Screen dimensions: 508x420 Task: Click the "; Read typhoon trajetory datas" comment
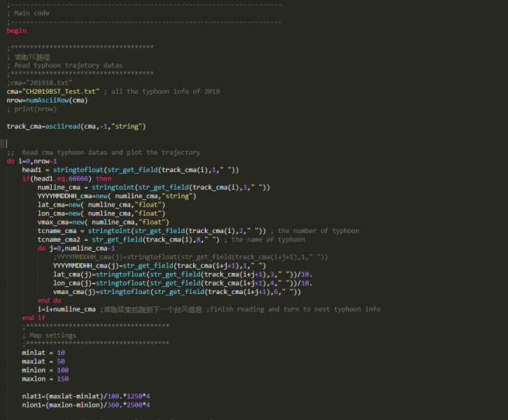coord(68,66)
